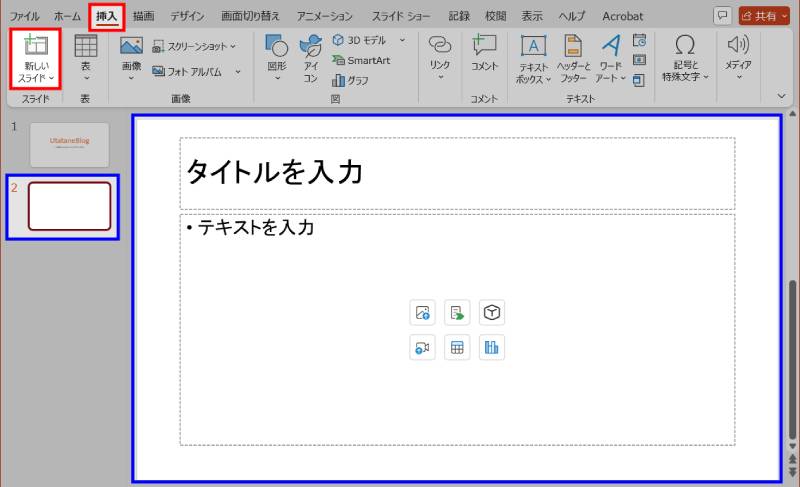800x487 pixels.
Task: Click the comments pane icon beside Share
Action: [x=722, y=16]
